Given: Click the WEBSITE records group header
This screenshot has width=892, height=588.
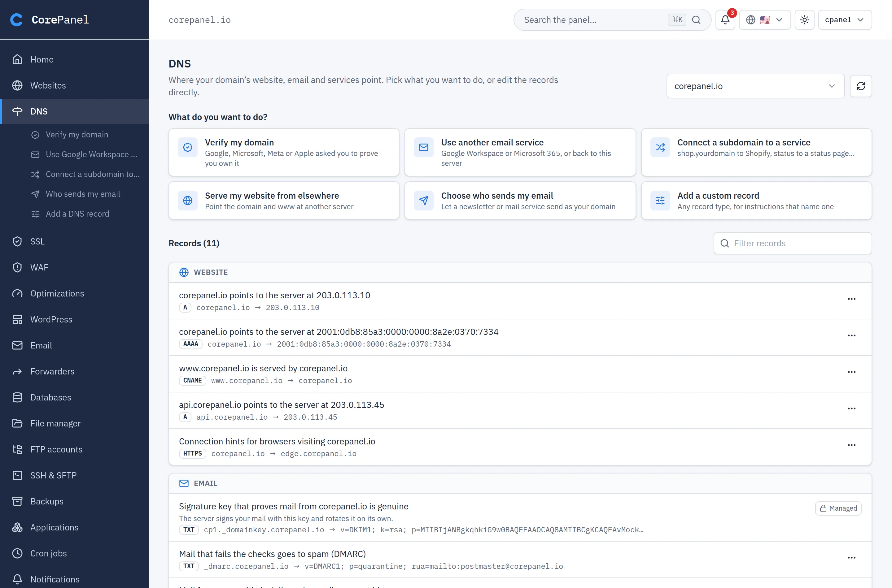Looking at the screenshot, I should pos(520,273).
